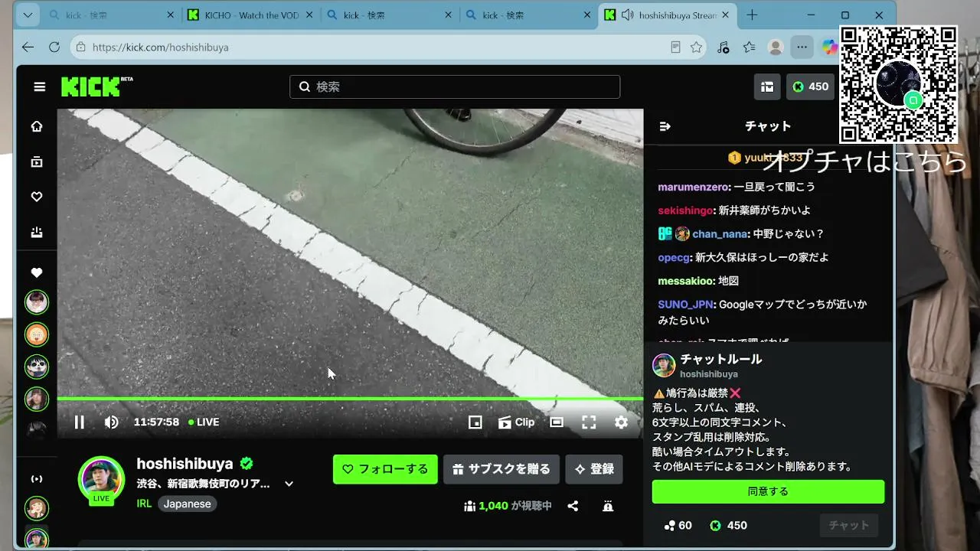
Task: Open the tray icon below the outlined heart
Action: 37,232
